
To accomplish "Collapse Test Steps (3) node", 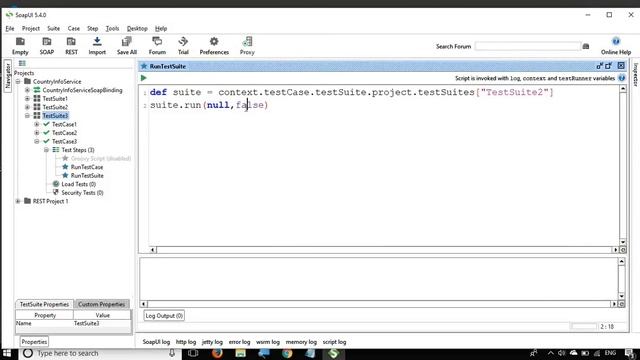I will [47, 150].
